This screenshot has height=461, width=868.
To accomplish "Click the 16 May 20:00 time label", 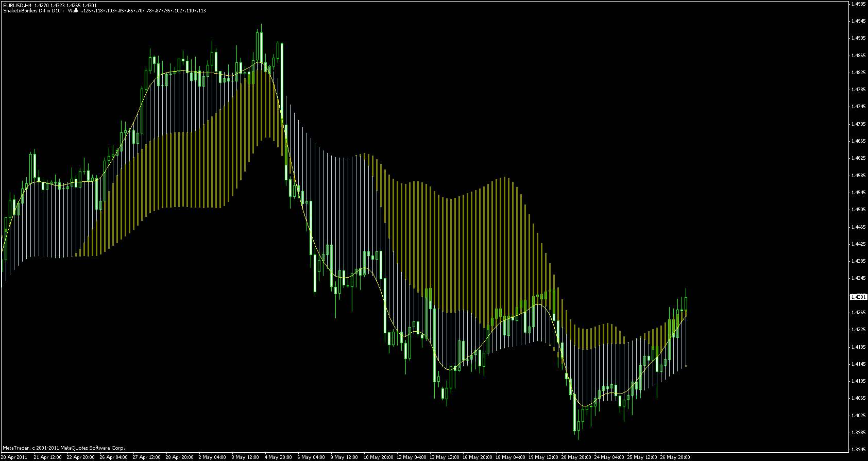I will point(478,457).
